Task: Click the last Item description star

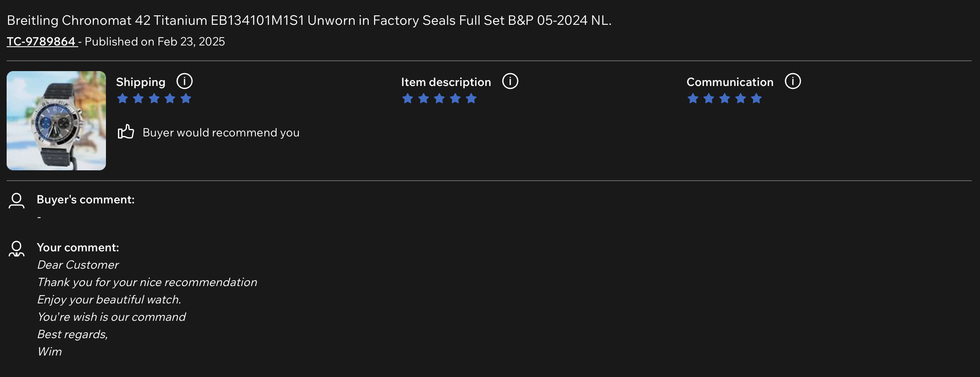Action: coord(471,98)
